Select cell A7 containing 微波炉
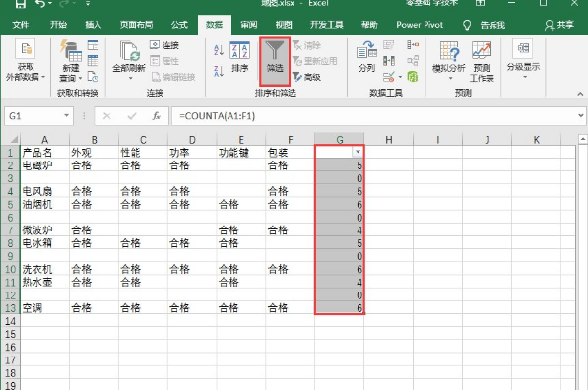 [44, 230]
